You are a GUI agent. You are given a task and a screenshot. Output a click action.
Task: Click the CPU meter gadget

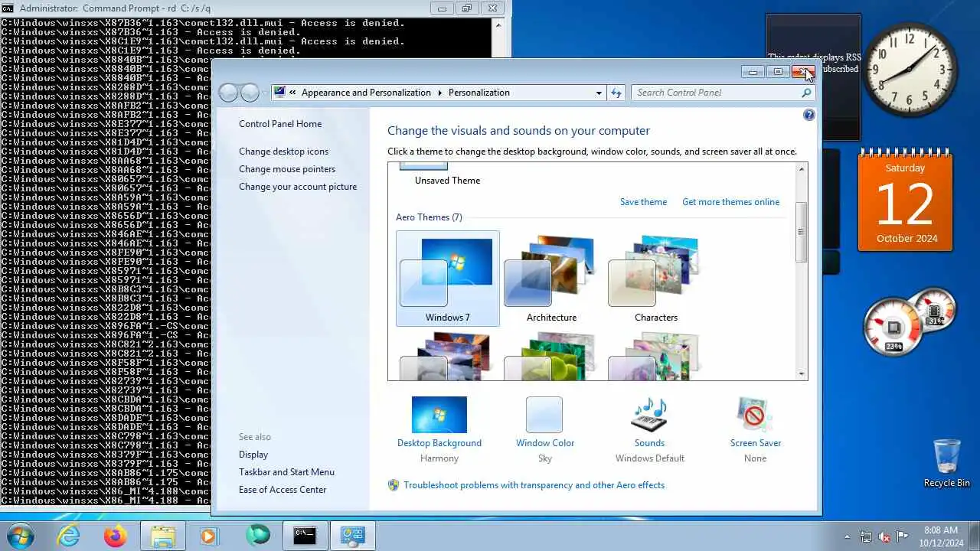[x=893, y=328]
